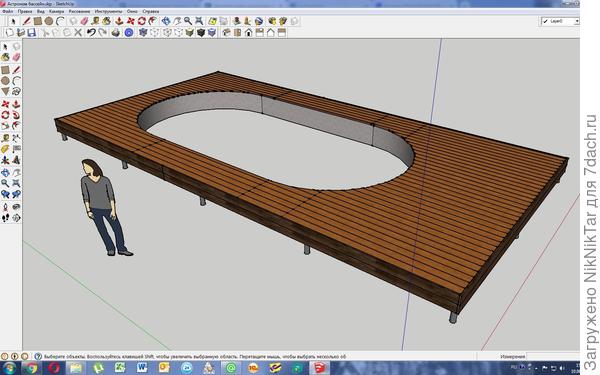The width and height of the screenshot is (600, 375).
Task: Open Chrome from the taskbar
Action: (x=31, y=368)
